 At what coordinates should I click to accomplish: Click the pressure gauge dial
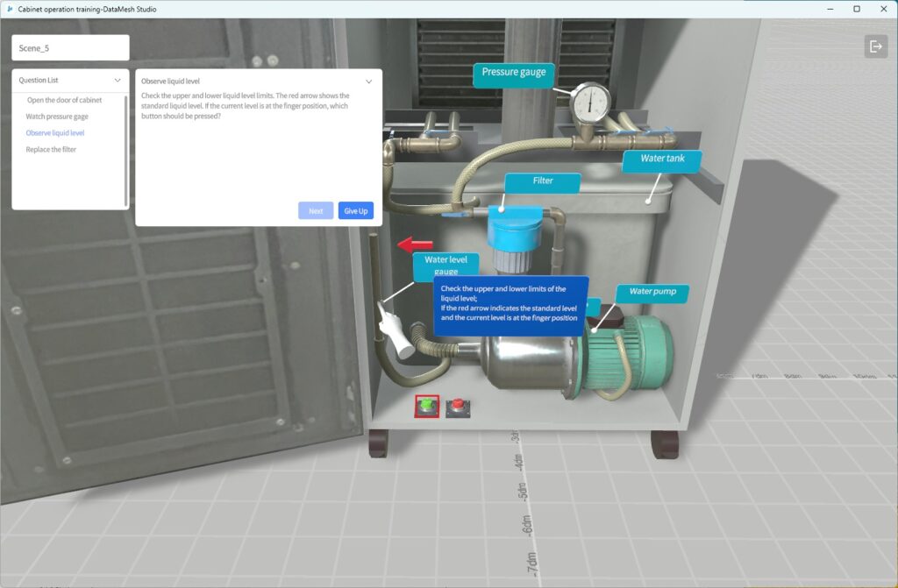[590, 104]
